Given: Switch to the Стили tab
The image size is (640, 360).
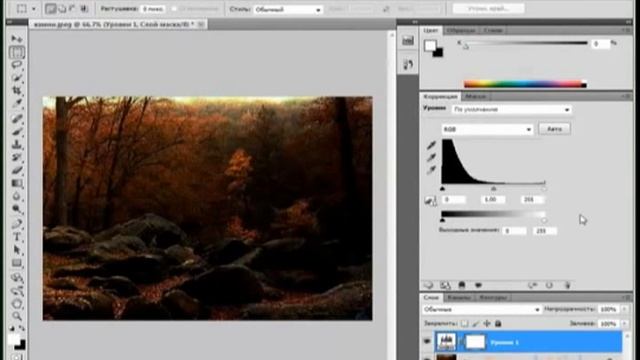Looking at the screenshot, I should [493, 31].
